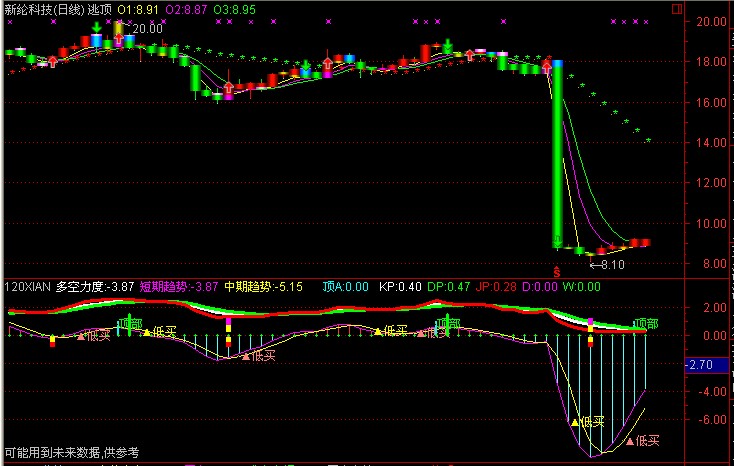Click the 8.10 low price arrow label
The width and height of the screenshot is (734, 466).
606,265
